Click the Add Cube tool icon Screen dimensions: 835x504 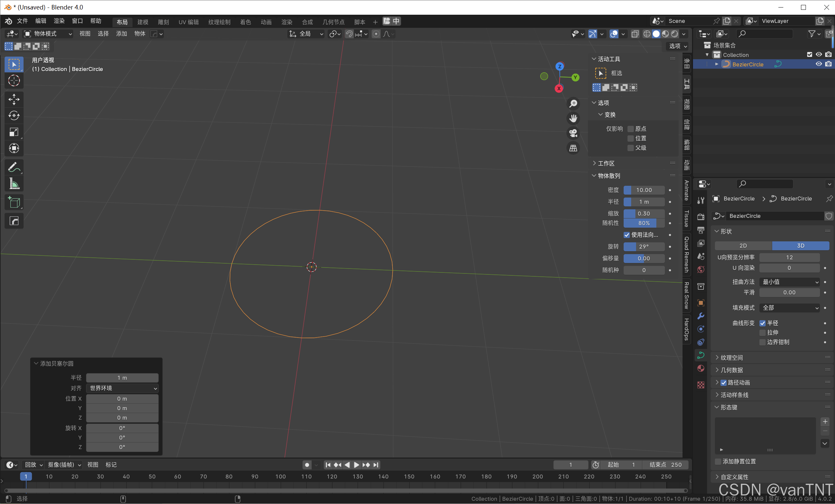(14, 202)
